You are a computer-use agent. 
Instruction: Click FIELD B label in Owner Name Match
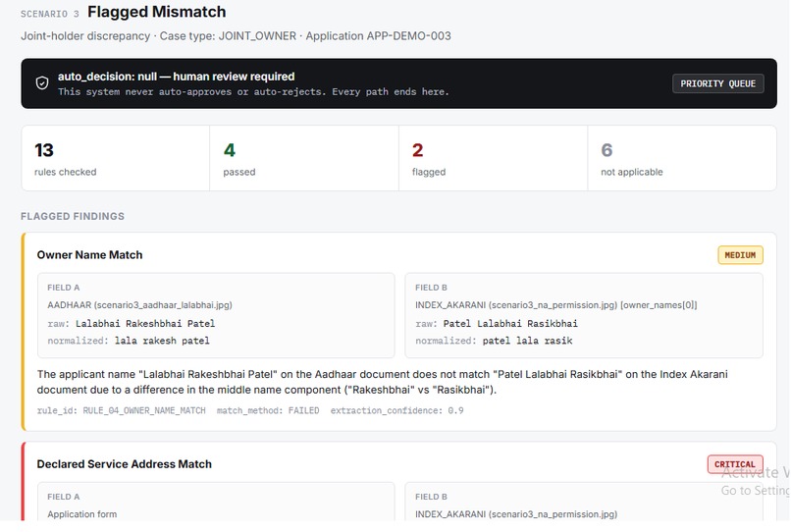(x=431, y=288)
